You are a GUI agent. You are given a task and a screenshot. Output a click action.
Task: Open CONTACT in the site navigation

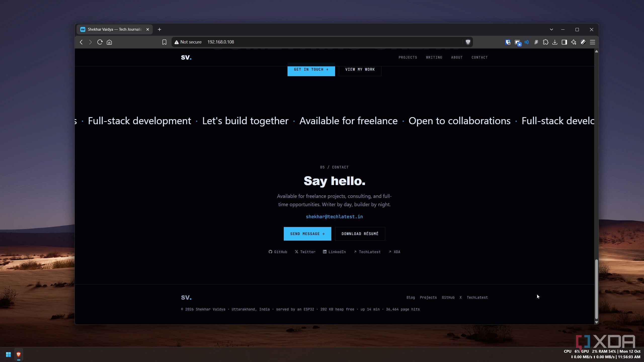[x=479, y=57]
